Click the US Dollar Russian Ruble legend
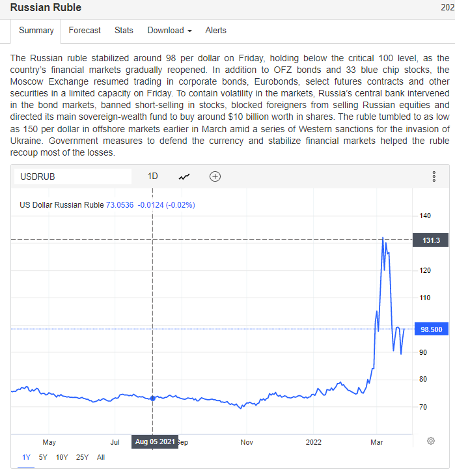Screen dimensions: 455x476 pos(62,204)
